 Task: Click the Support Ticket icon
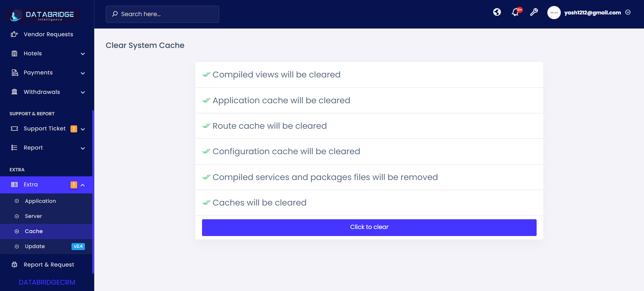(14, 129)
